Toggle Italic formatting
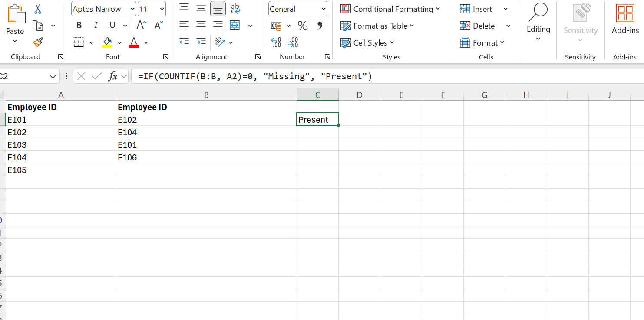The height and width of the screenshot is (320, 644). tap(96, 26)
